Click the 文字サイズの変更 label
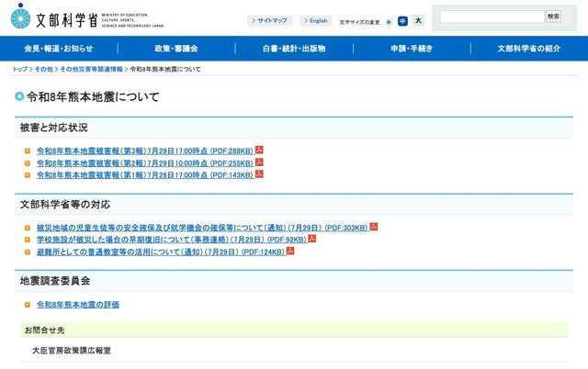 pyautogui.click(x=359, y=22)
